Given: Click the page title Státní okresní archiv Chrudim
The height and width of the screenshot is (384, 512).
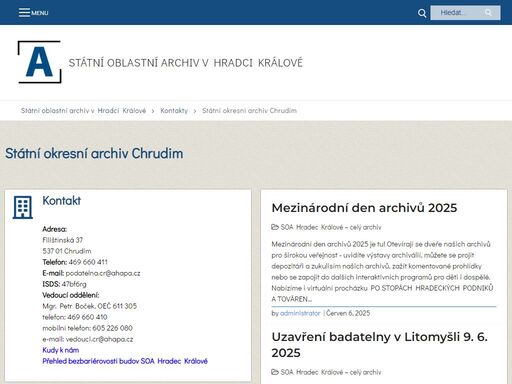Looking at the screenshot, I should (x=94, y=154).
